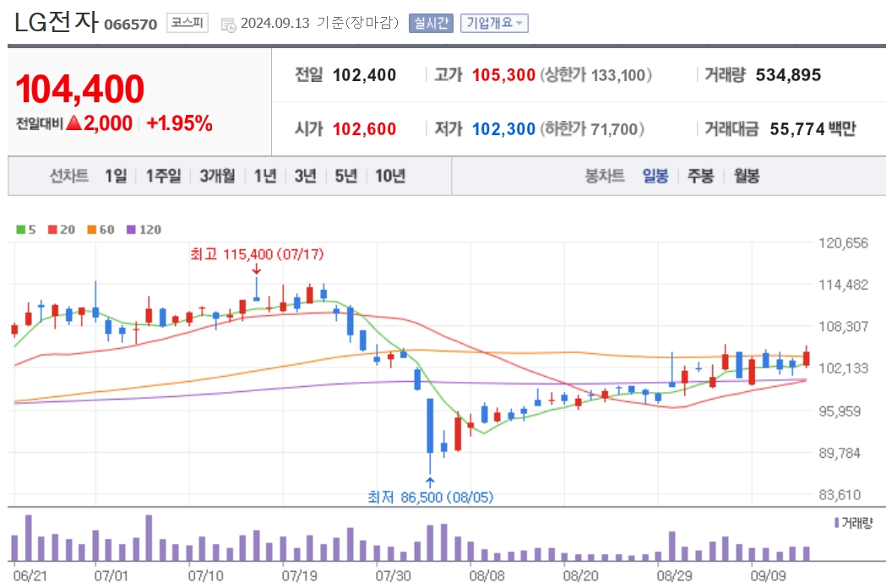886x588 pixels.
Task: Click the 고가 value 105,300
Action: point(503,74)
